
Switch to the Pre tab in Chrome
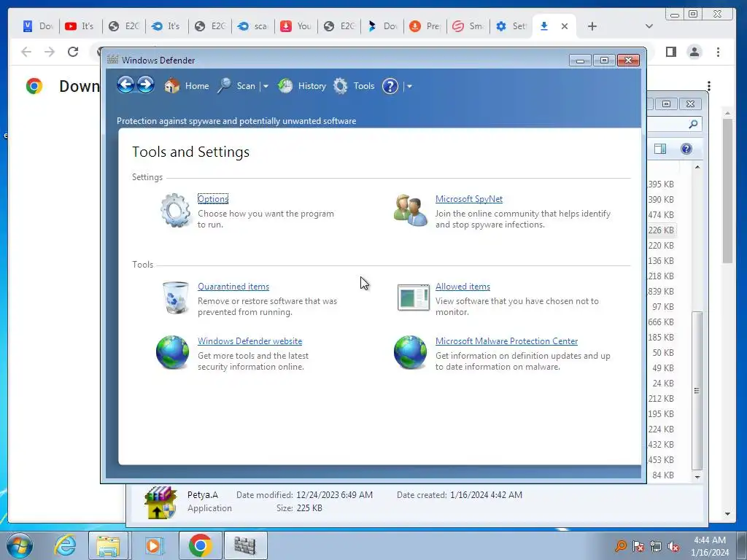(425, 26)
